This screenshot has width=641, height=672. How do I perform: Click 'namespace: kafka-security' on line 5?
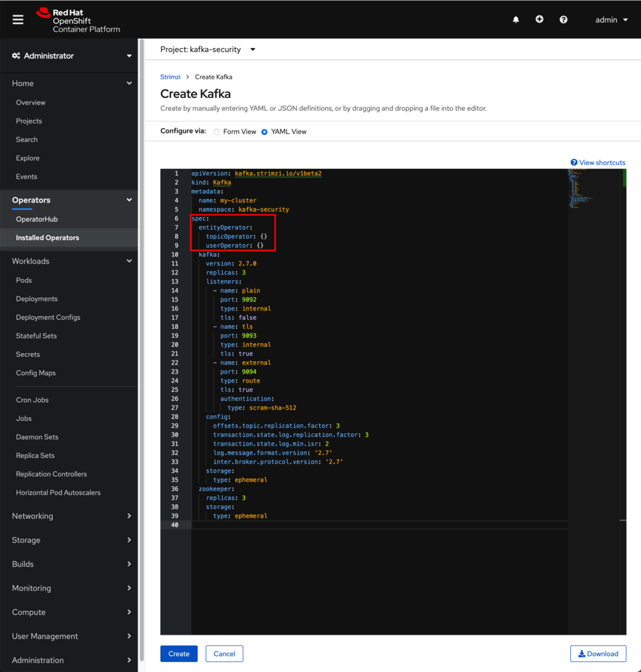tap(244, 210)
